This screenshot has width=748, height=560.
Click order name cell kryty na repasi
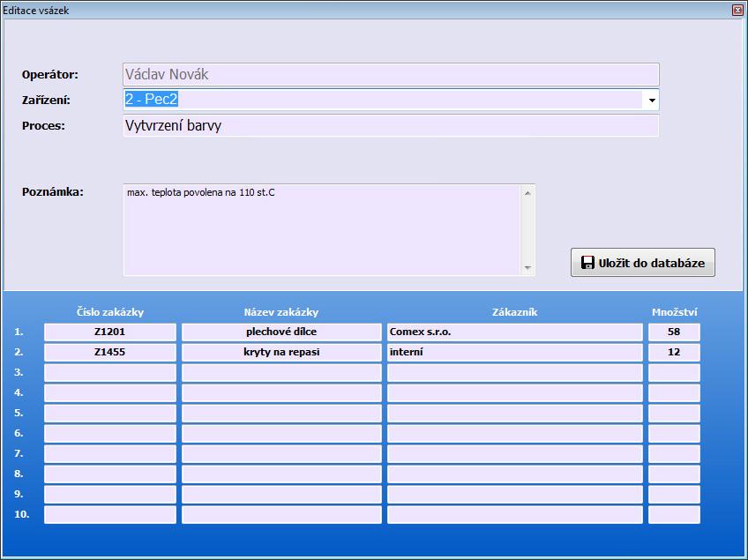tap(281, 353)
